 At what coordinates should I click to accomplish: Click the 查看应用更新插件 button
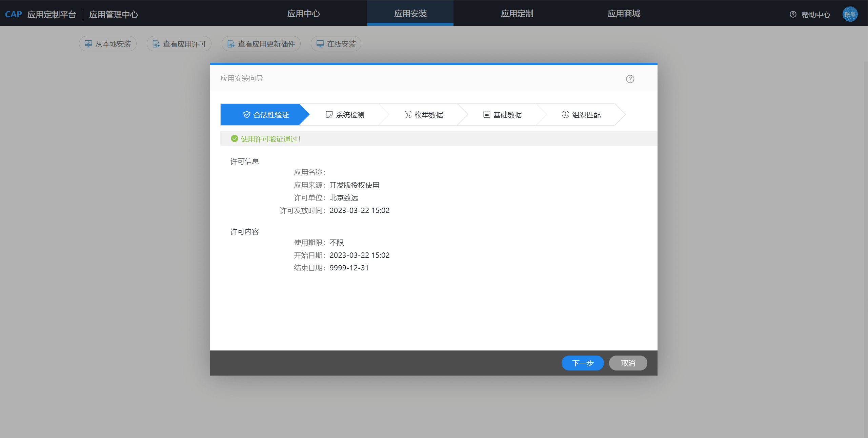[261, 44]
